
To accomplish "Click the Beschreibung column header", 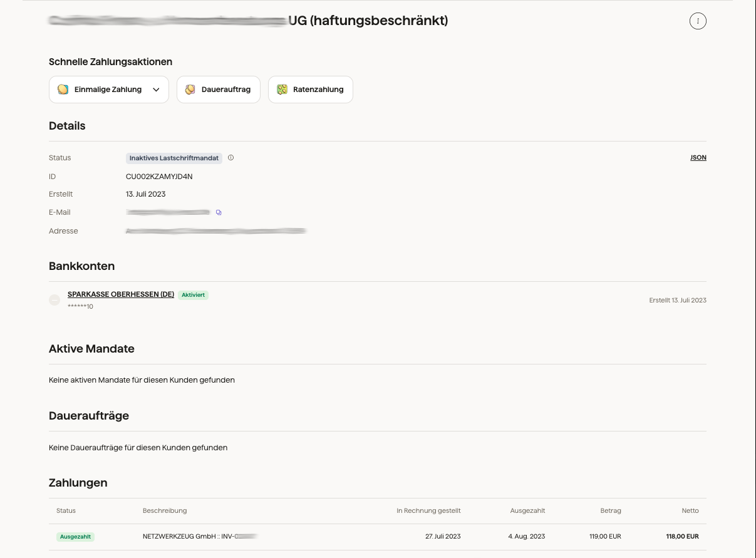I will pyautogui.click(x=165, y=511).
